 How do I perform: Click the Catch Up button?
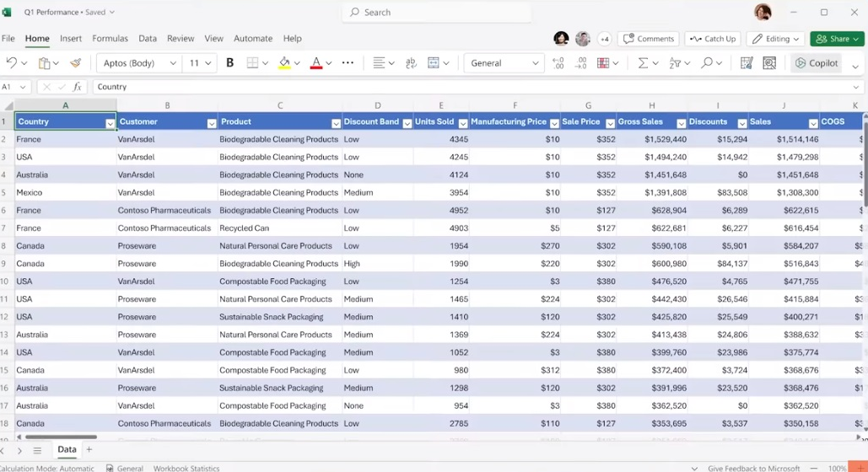pyautogui.click(x=712, y=39)
